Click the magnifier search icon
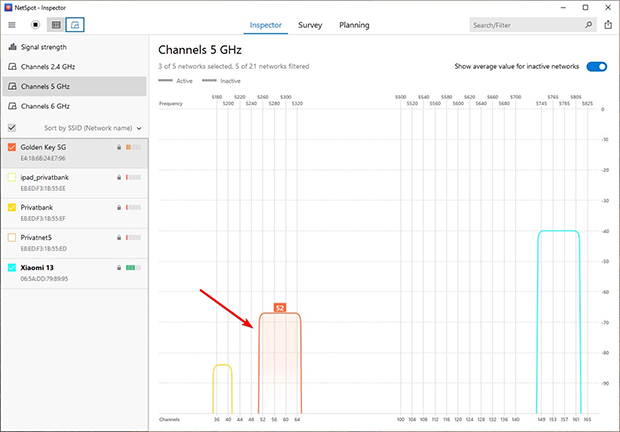The width and height of the screenshot is (620, 432). coord(588,25)
